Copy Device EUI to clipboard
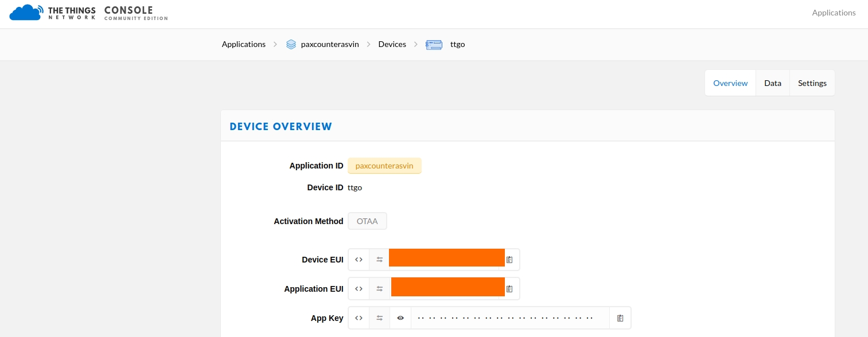Image resolution: width=868 pixels, height=337 pixels. [509, 260]
